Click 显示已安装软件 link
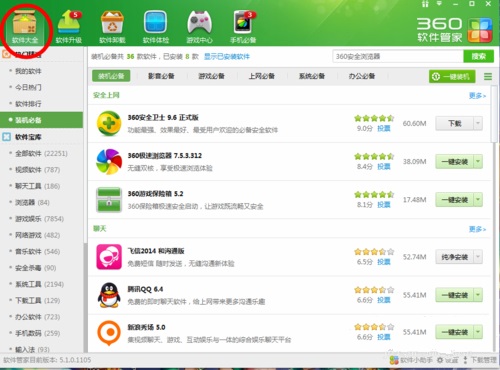Image resolution: width=500 pixels, height=370 pixels. point(227,56)
